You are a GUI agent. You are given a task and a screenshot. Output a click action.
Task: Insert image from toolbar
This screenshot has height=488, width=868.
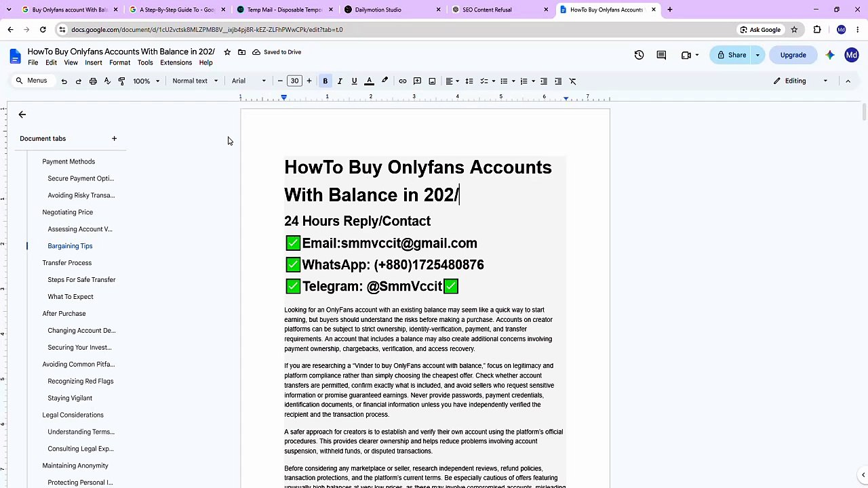pos(432,81)
